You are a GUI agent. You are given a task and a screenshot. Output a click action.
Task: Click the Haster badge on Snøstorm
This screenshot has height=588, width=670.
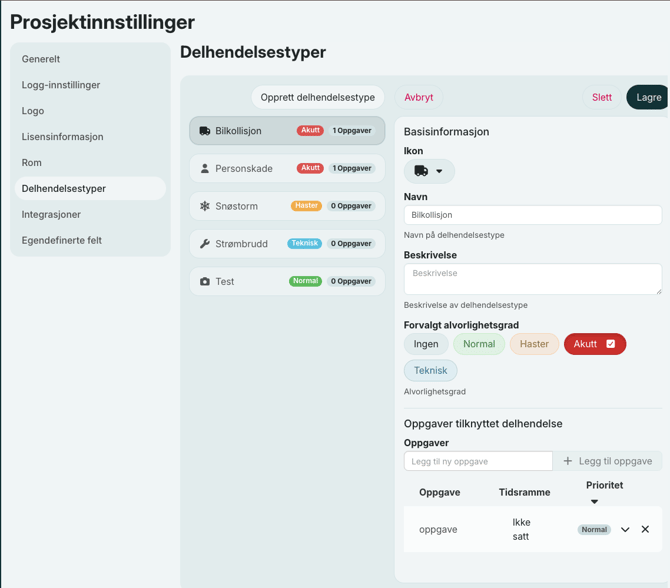306,206
